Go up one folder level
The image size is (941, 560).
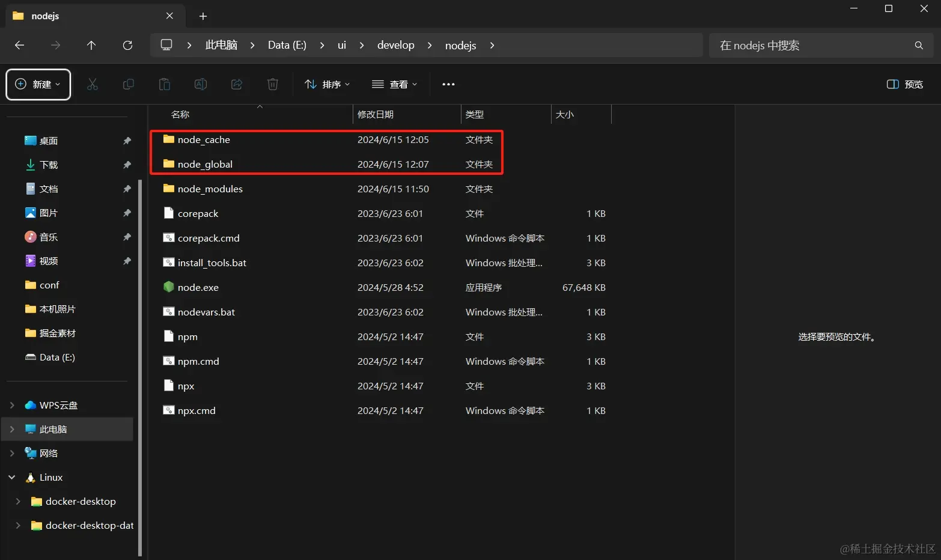point(91,45)
